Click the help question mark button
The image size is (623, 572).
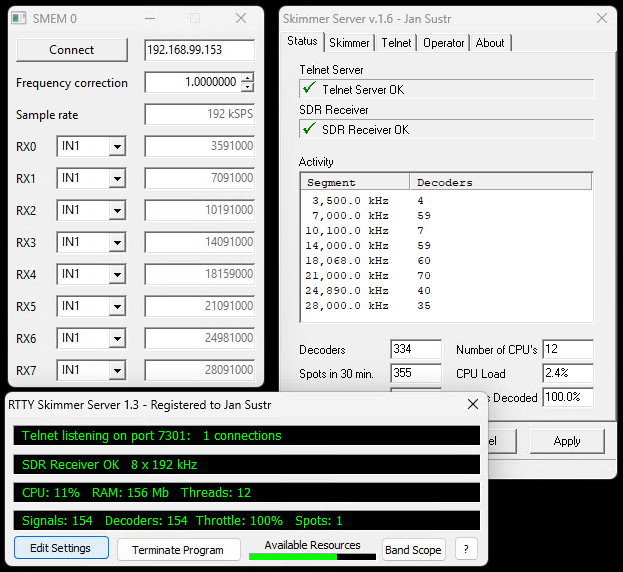click(465, 549)
